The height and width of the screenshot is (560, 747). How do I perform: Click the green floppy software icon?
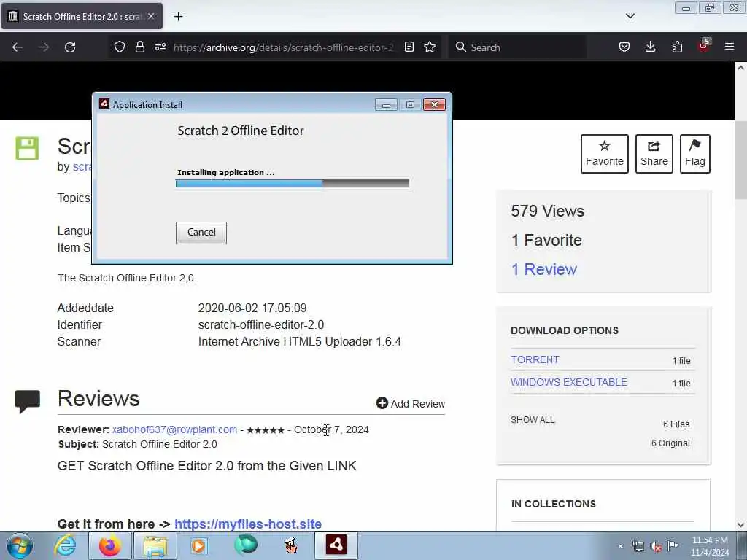[27, 148]
